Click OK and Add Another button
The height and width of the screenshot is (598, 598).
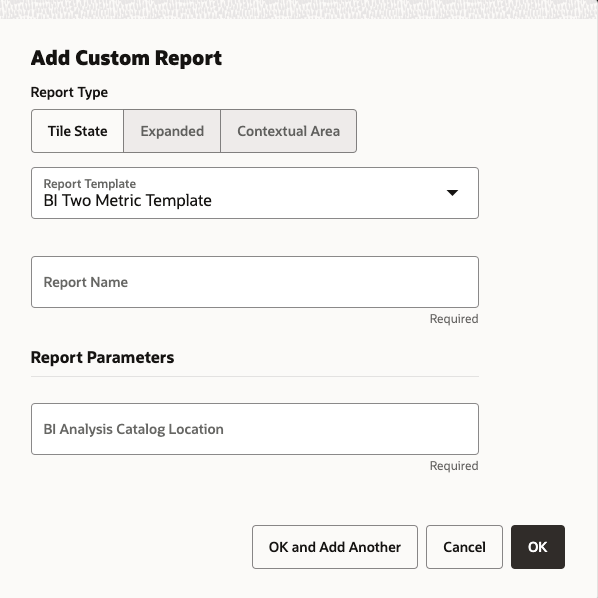(x=335, y=547)
